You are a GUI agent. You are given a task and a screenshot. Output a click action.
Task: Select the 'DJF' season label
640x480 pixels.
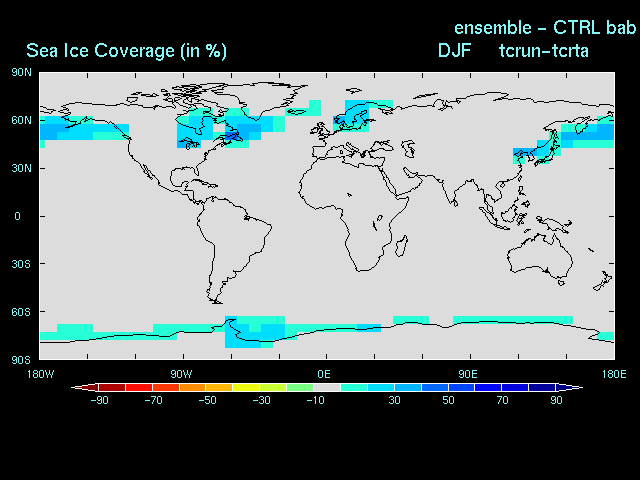coord(454,50)
